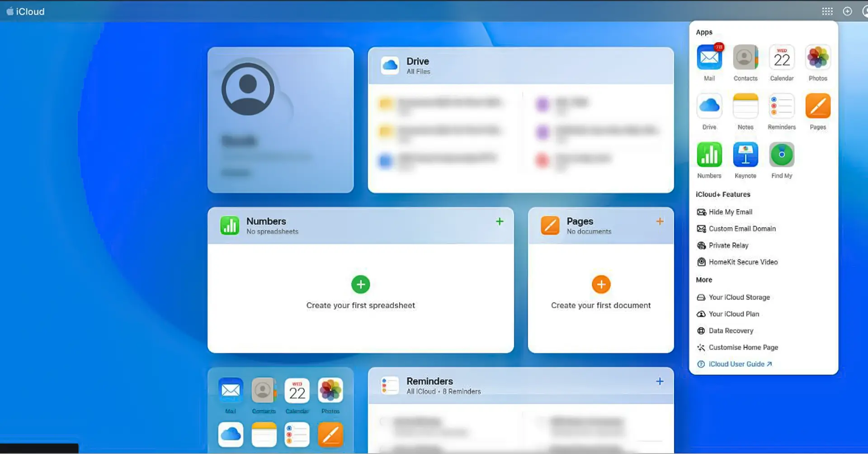This screenshot has width=868, height=454.
Task: Open Keynote in the Apps panel
Action: [745, 155]
